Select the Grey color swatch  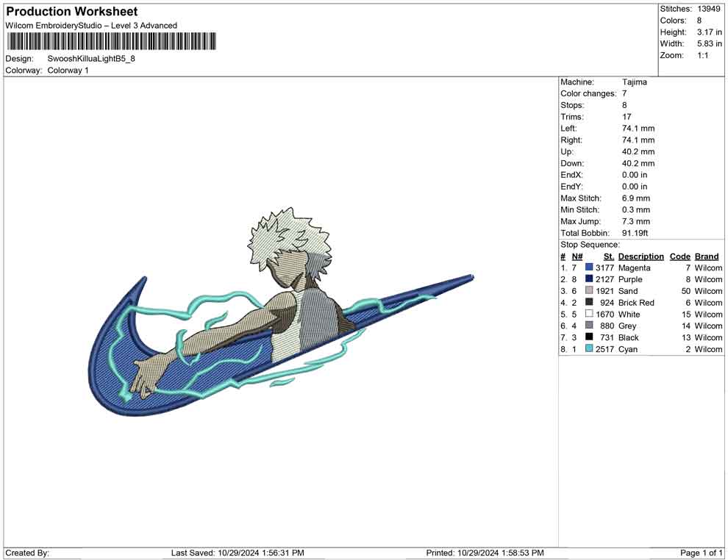(589, 326)
